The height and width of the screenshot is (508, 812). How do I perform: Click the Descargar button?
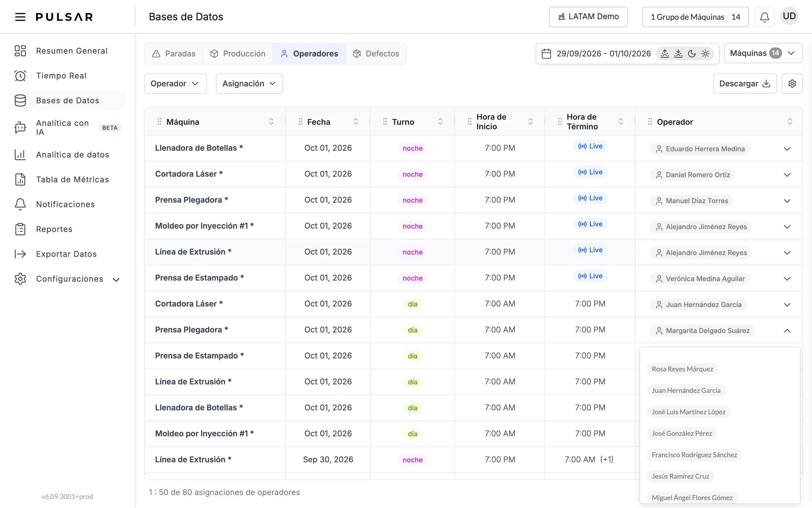(745, 84)
